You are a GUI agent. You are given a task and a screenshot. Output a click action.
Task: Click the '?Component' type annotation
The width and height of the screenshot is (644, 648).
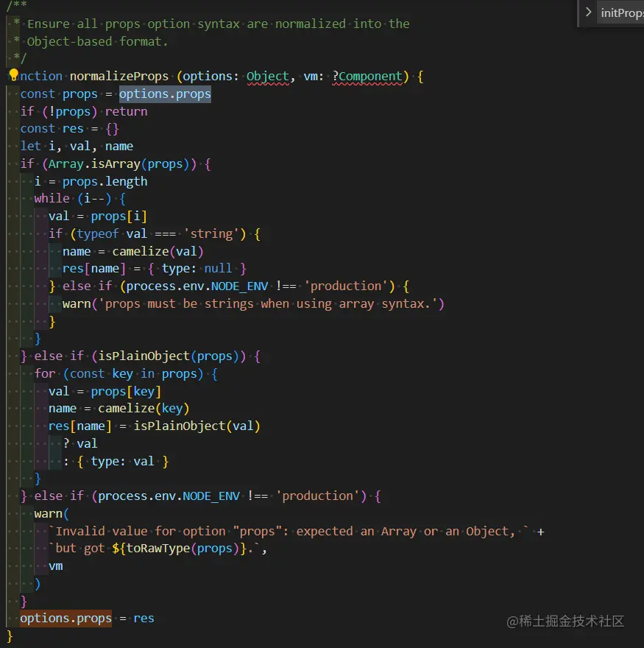(x=367, y=77)
